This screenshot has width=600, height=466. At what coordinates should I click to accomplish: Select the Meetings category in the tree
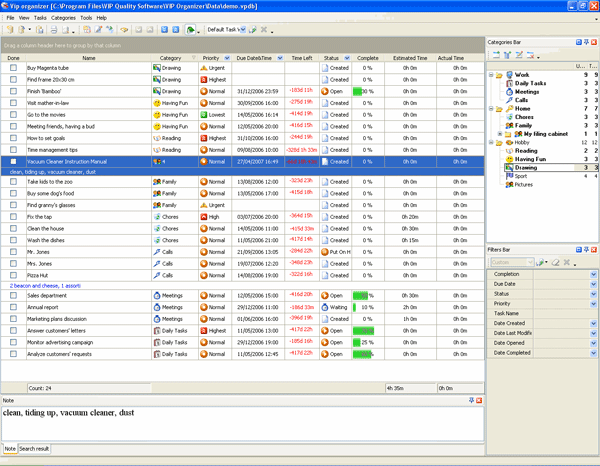point(526,92)
